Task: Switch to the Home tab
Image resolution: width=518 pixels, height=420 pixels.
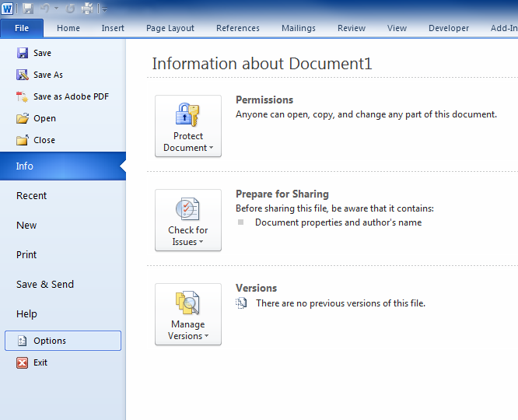Action: tap(68, 28)
